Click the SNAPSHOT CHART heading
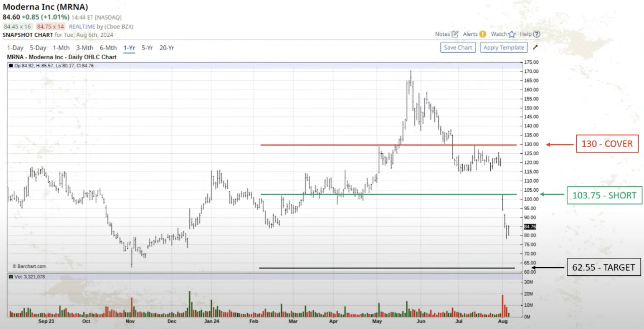 28,35
